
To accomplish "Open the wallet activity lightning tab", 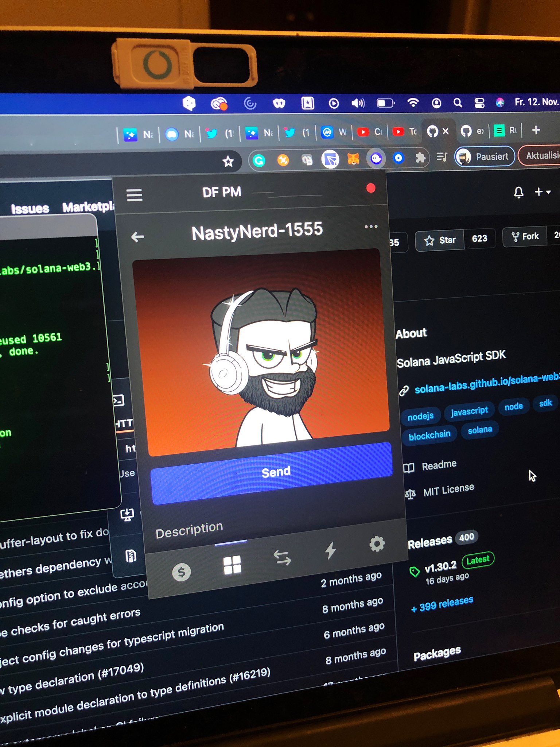I will 330,550.
